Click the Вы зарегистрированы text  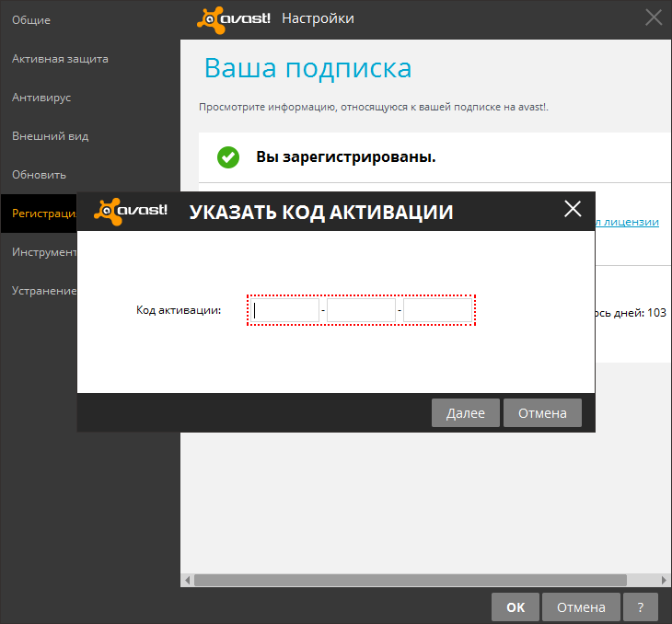(346, 156)
